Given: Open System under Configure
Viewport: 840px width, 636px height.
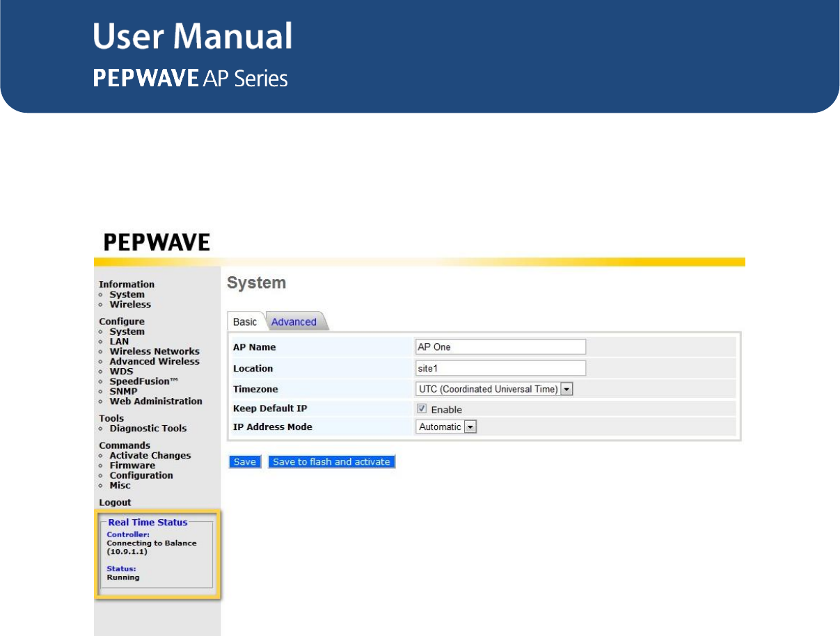Looking at the screenshot, I should tap(127, 331).
